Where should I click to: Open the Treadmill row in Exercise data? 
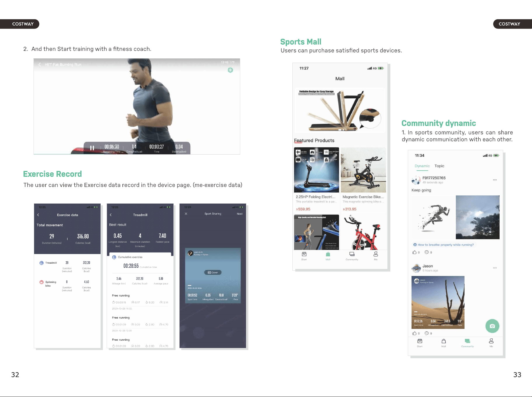click(x=67, y=267)
